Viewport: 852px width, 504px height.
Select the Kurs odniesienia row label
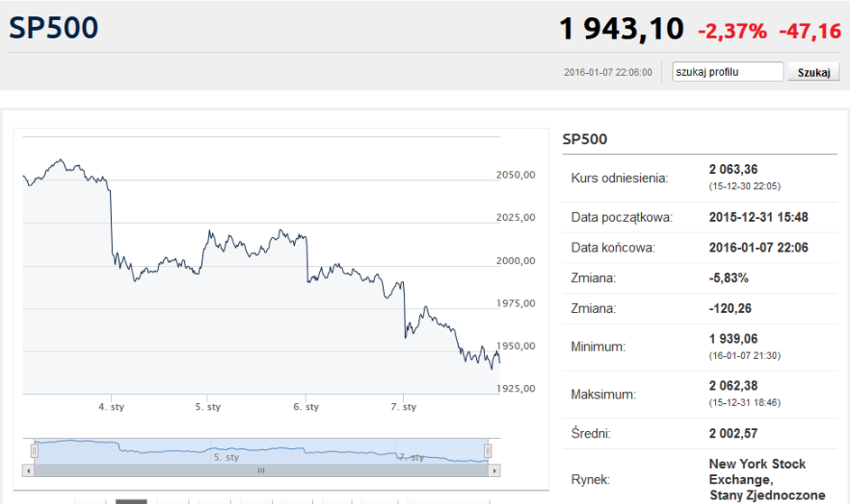tap(619, 178)
